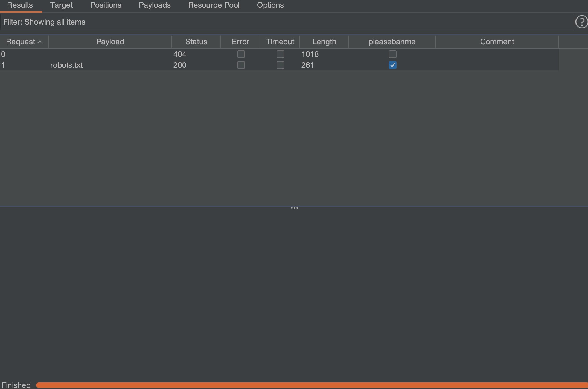Screen dimensions: 588x389
Task: Toggle Timeout checkbox for robots.txt row
Action: [280, 65]
